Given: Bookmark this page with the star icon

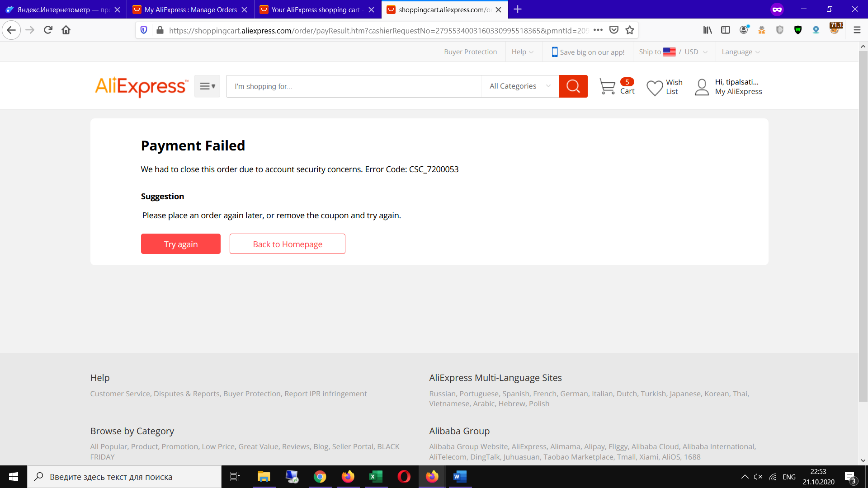Looking at the screenshot, I should 630,30.
